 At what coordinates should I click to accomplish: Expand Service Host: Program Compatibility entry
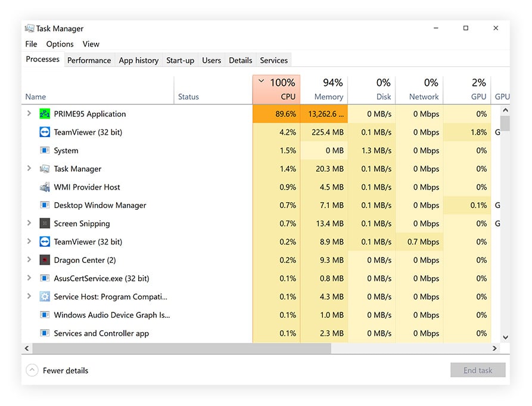(29, 296)
